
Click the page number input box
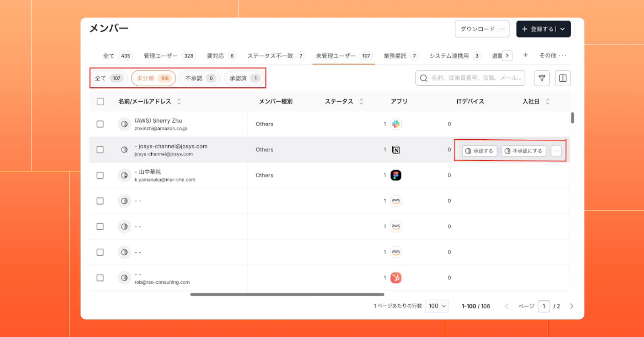544,306
